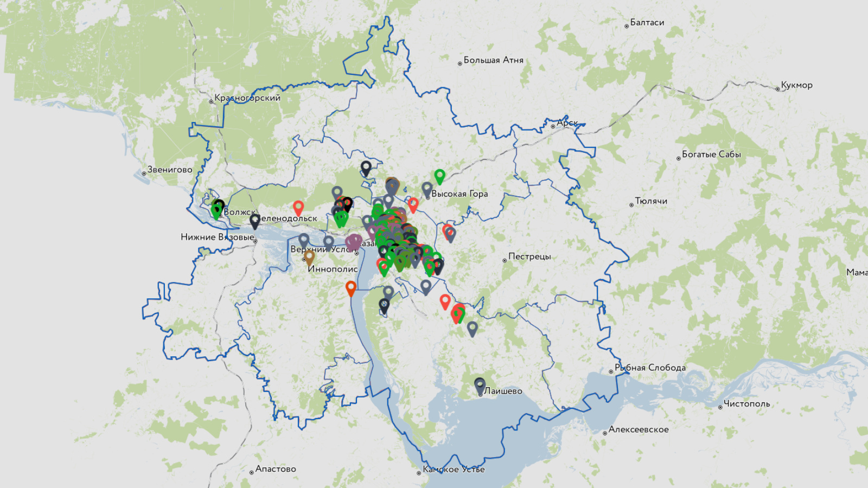Open the dark pin at Лаишево
This screenshot has width=868, height=488.
(480, 386)
